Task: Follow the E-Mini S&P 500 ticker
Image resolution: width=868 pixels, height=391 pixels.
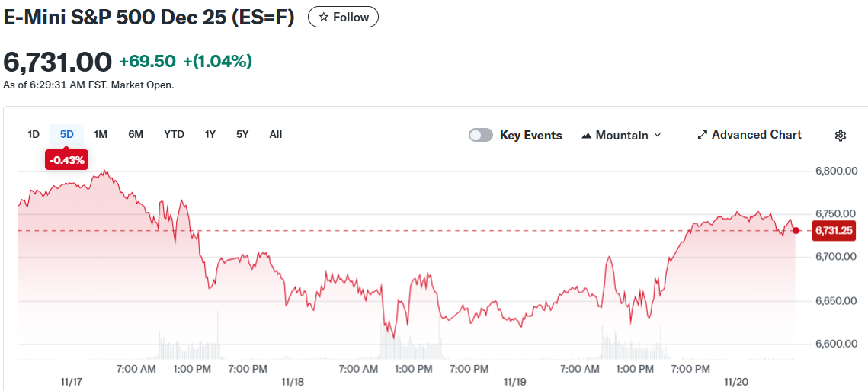Action: [x=343, y=17]
